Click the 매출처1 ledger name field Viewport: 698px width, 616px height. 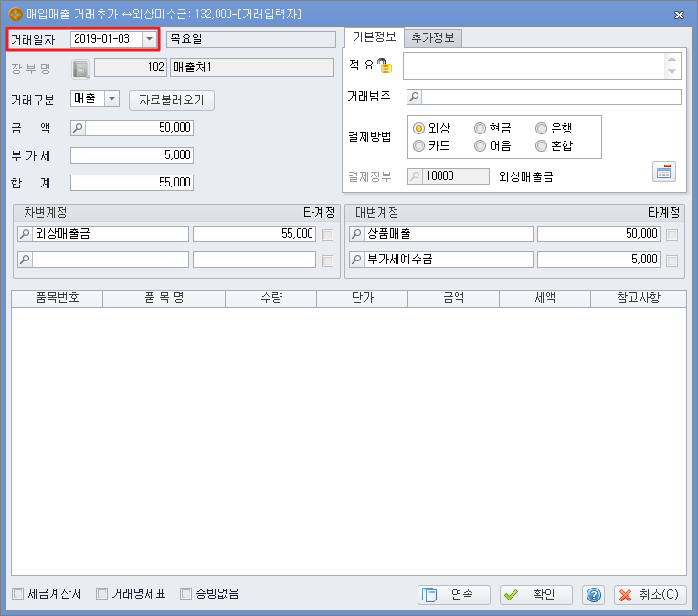[x=252, y=68]
